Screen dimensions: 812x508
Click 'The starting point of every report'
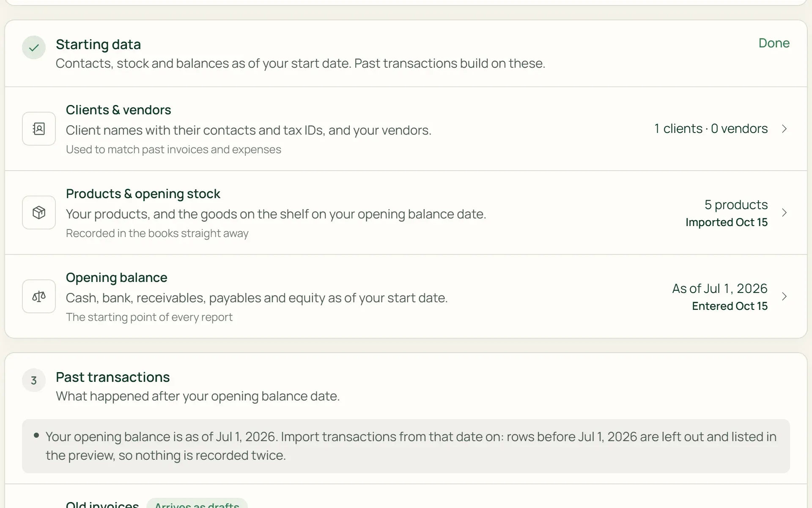(x=149, y=317)
